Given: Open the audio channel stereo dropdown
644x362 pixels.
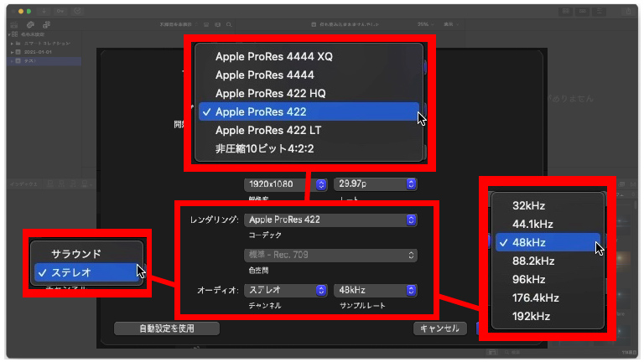Looking at the screenshot, I should (285, 290).
